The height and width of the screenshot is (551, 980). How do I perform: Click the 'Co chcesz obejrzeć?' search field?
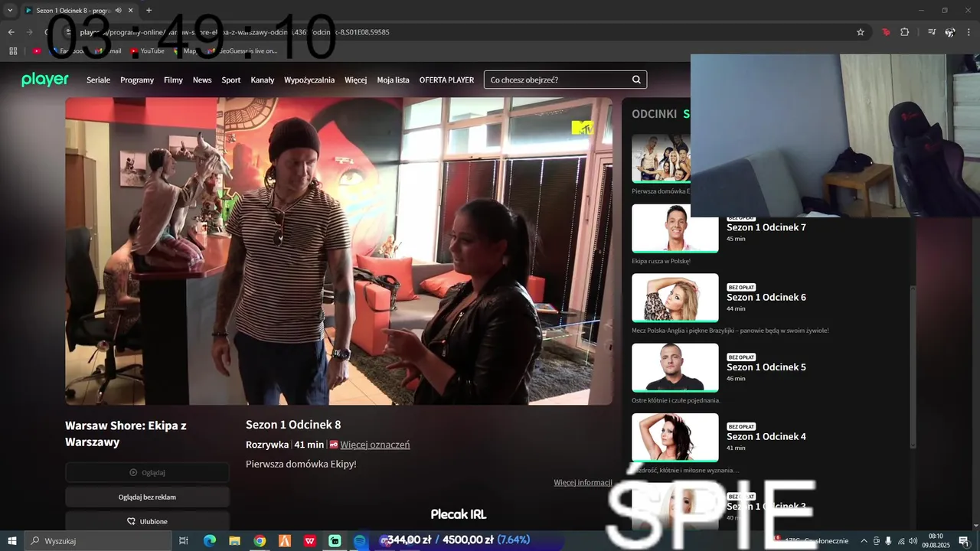565,80
